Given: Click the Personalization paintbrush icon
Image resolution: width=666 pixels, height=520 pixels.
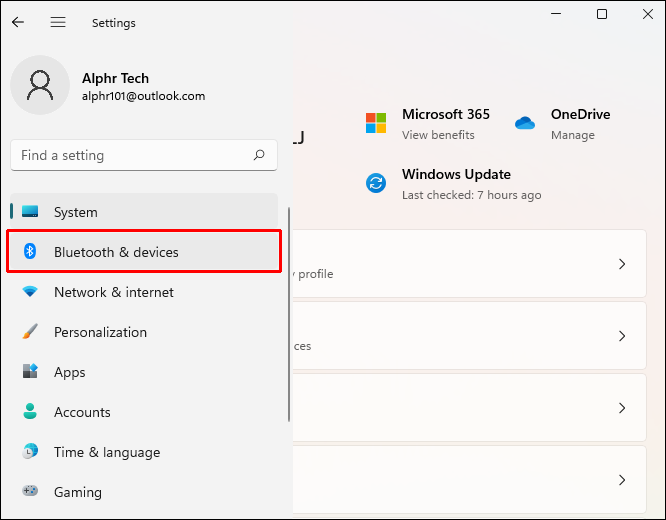Looking at the screenshot, I should (x=30, y=332).
